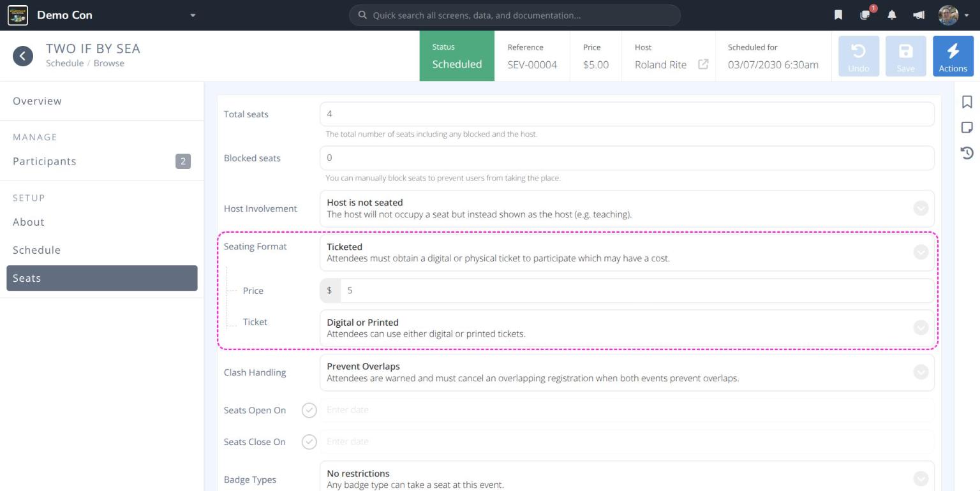Open the notifications bell
This screenshot has width=980, height=491.
pos(892,15)
